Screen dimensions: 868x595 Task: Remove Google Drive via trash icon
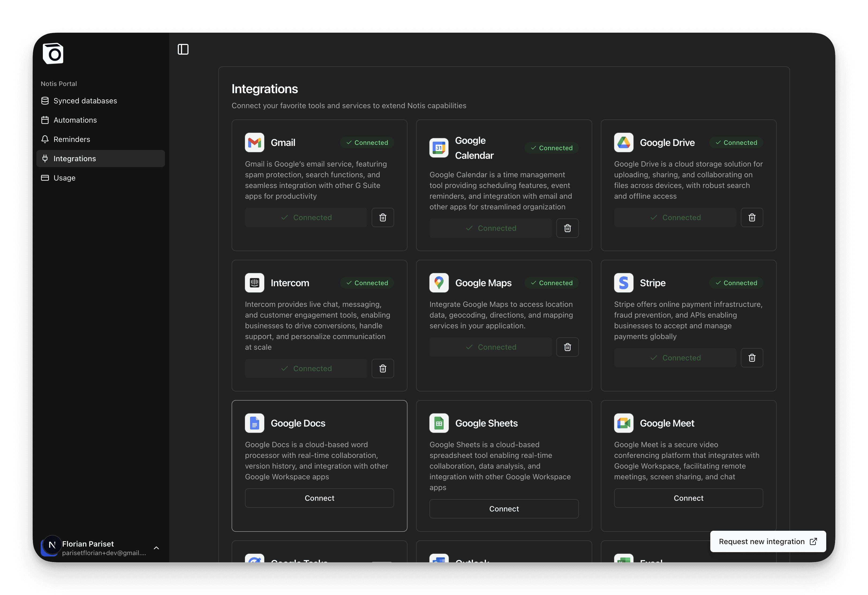coord(752,217)
